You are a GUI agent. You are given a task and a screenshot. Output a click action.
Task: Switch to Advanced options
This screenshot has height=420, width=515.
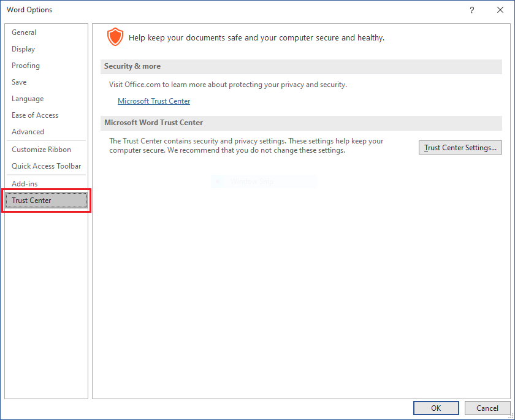46,131
